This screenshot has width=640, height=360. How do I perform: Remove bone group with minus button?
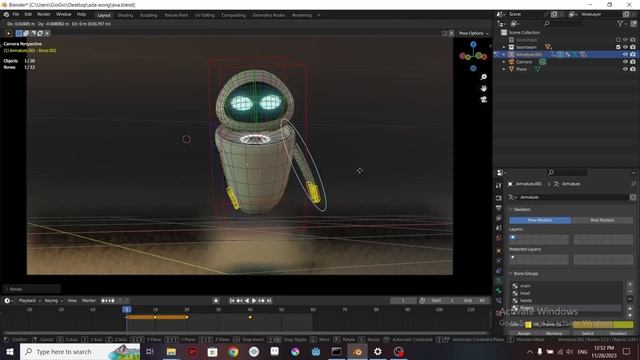[630, 291]
